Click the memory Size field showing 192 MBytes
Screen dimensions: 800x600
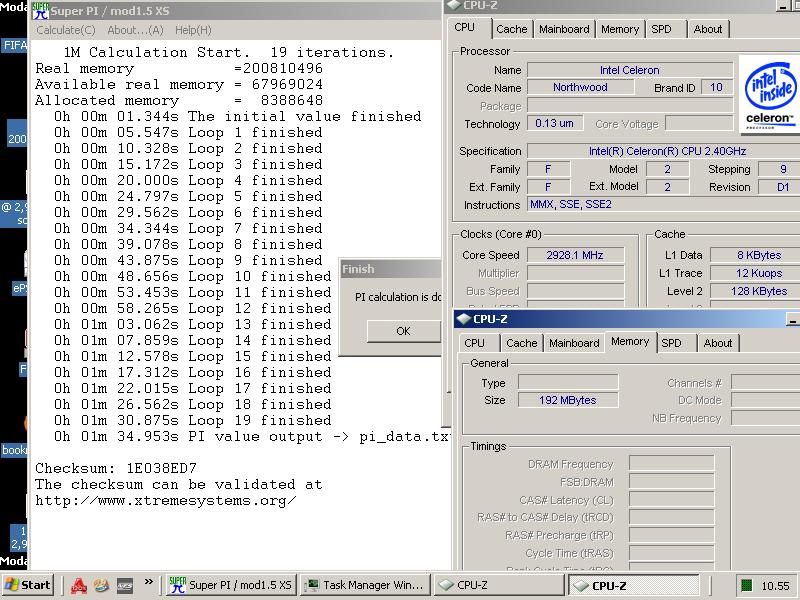[568, 400]
